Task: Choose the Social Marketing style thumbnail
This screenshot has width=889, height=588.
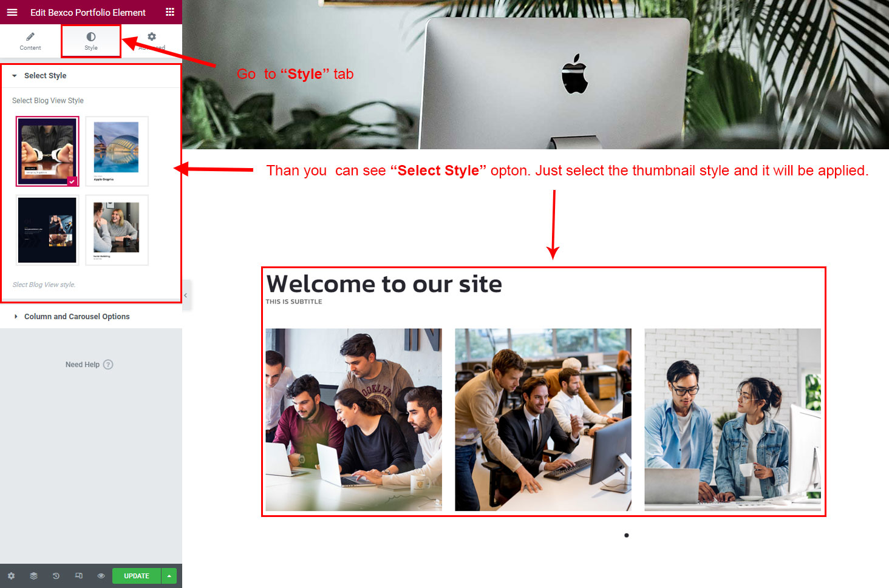Action: click(x=117, y=230)
